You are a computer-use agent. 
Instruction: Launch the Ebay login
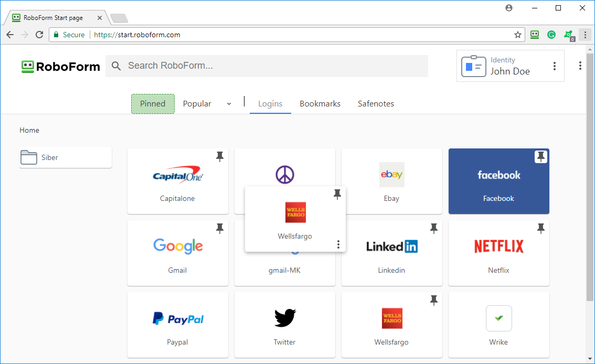[x=391, y=181]
